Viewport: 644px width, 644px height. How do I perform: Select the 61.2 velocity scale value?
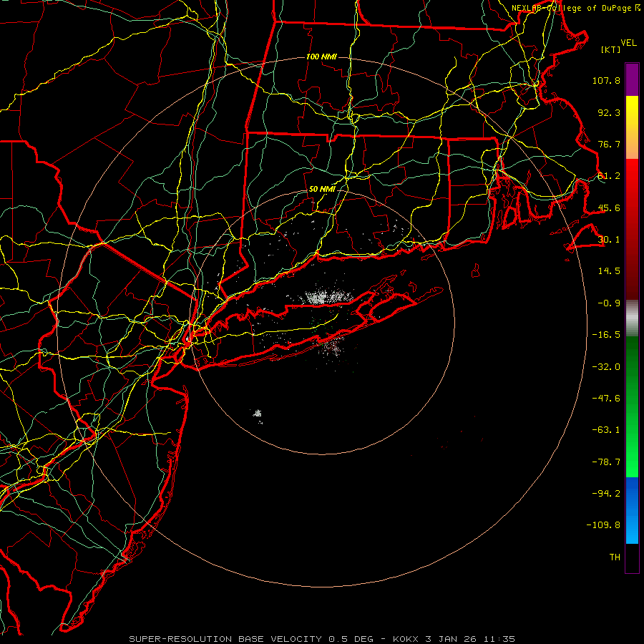click(x=609, y=176)
